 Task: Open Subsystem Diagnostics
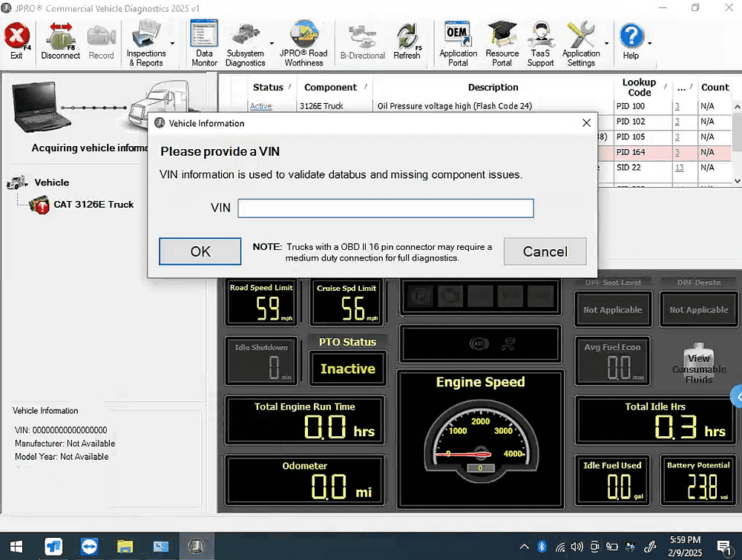[x=245, y=44]
